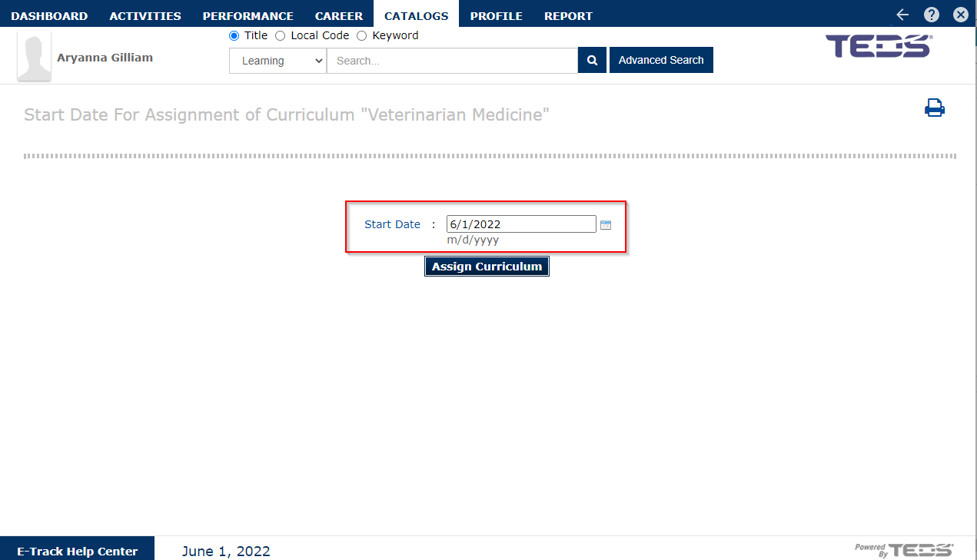Click the user profile avatar picture

(34, 56)
